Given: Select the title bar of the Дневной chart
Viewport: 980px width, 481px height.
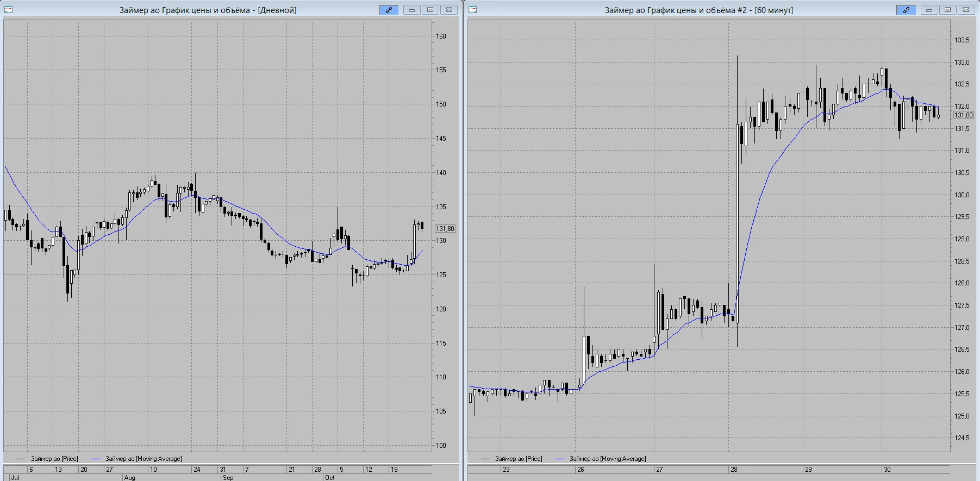Looking at the screenshot, I should tap(208, 10).
